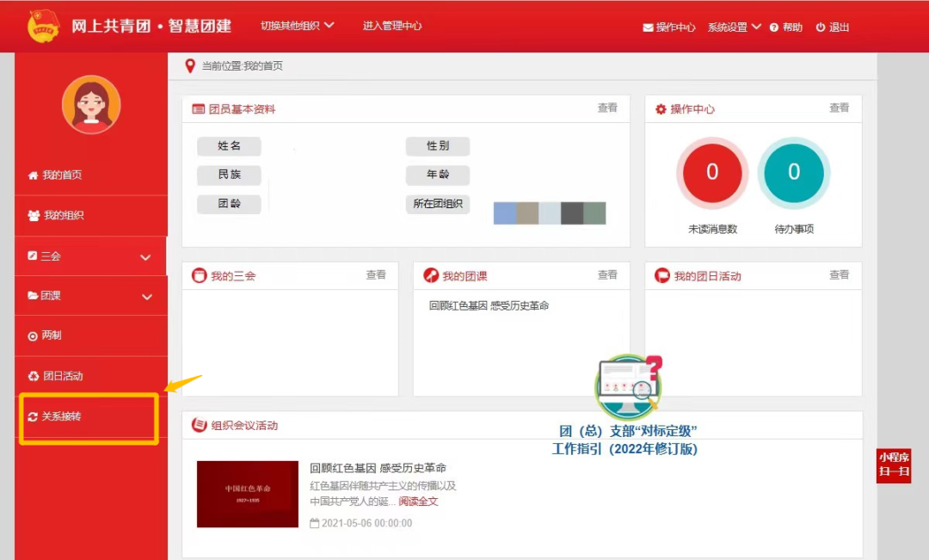Image resolution: width=929 pixels, height=560 pixels.
Task: Click 查看 in 团员基本资料 panel
Action: tap(607, 108)
